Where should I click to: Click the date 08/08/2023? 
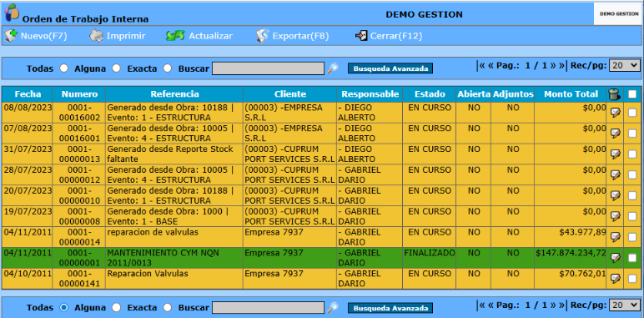point(28,108)
